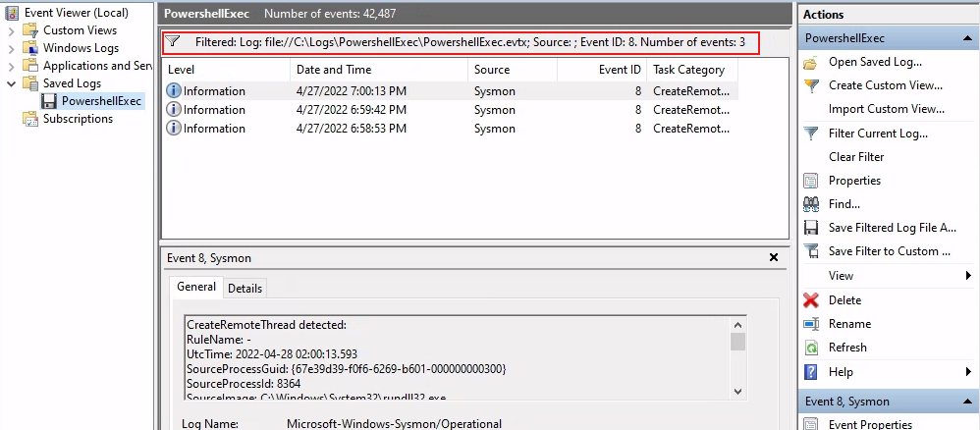The width and height of the screenshot is (980, 430).
Task: Select the event at 4/27/2022 6:58:53 PM
Action: pos(450,129)
